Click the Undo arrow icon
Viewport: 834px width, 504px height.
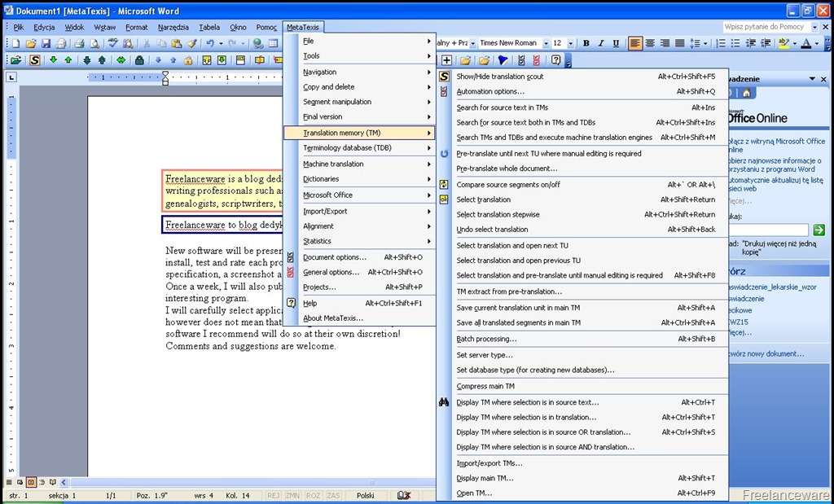coord(210,44)
